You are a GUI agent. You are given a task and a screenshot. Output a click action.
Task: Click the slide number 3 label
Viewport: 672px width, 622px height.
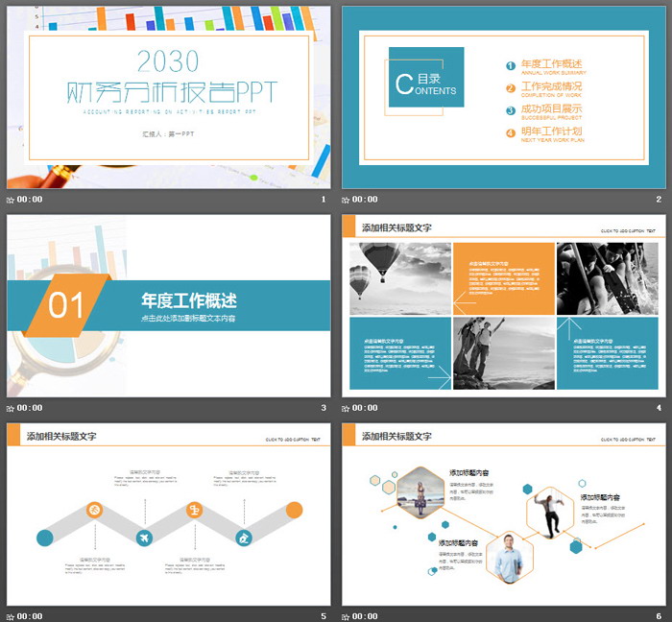point(324,408)
